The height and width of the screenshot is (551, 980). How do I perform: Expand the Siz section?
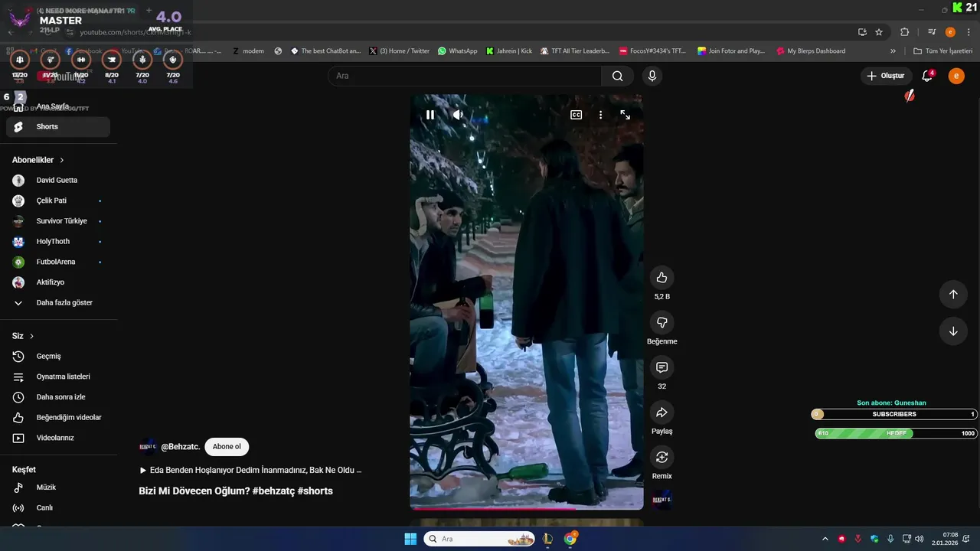pyautogui.click(x=23, y=336)
